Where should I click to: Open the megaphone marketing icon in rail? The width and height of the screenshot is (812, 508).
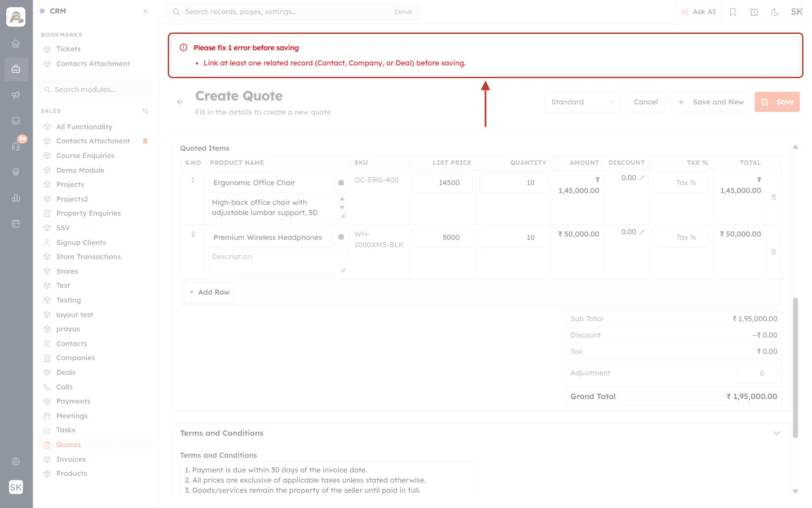[x=16, y=95]
